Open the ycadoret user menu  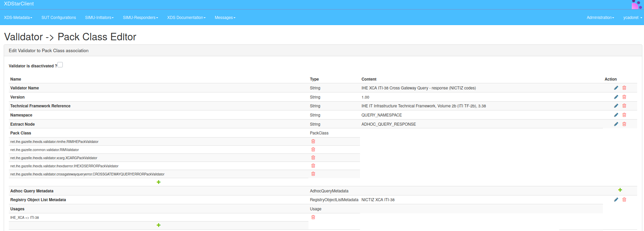(x=632, y=18)
